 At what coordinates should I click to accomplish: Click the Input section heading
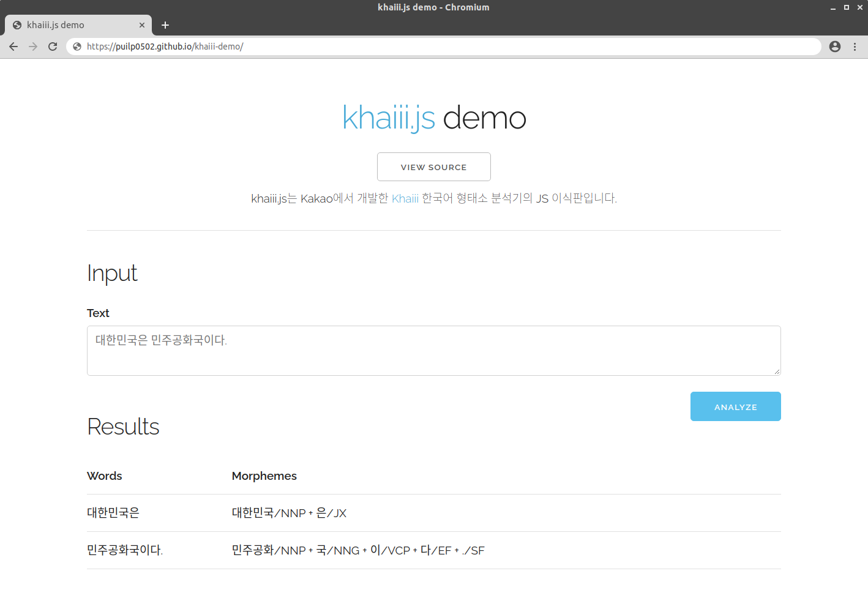click(112, 273)
